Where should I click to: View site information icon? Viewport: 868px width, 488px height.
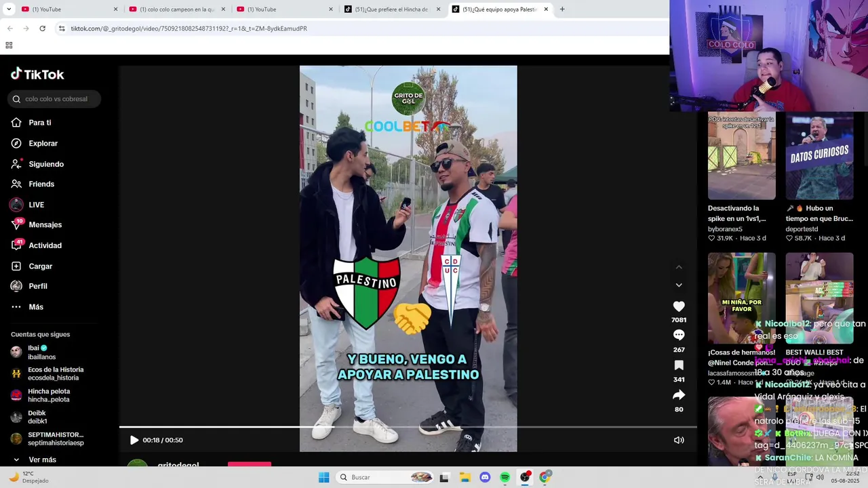pyautogui.click(x=62, y=28)
